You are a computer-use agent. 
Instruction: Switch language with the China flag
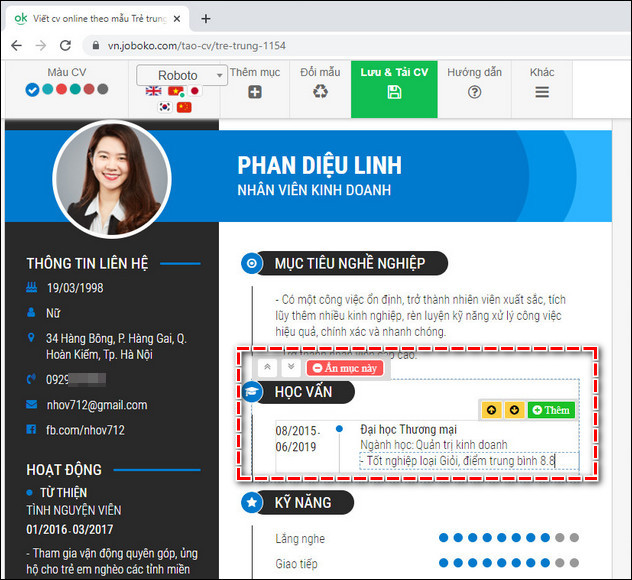pos(184,107)
